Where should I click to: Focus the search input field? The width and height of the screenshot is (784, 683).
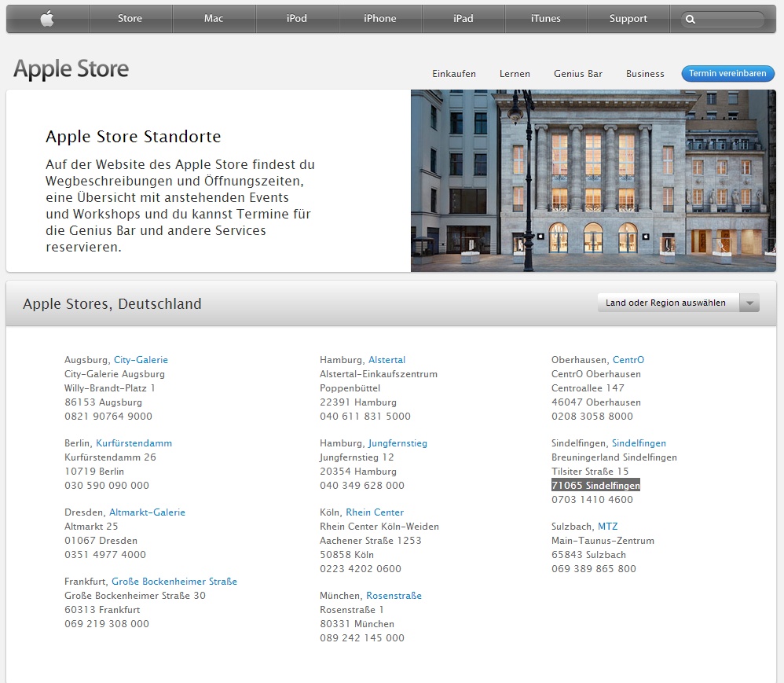pos(723,20)
